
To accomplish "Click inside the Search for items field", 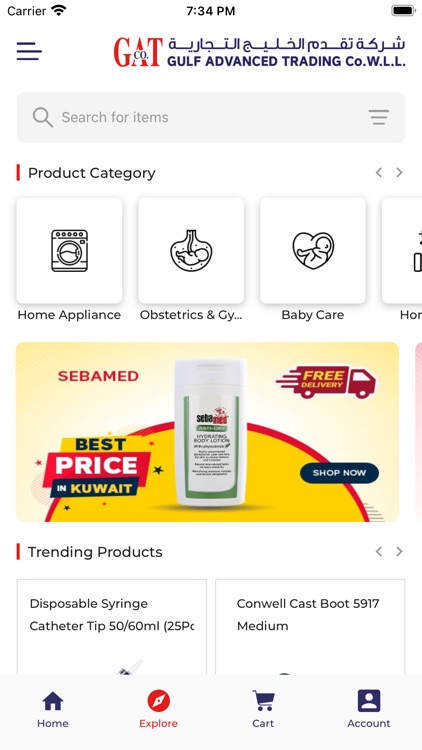I will point(211,117).
